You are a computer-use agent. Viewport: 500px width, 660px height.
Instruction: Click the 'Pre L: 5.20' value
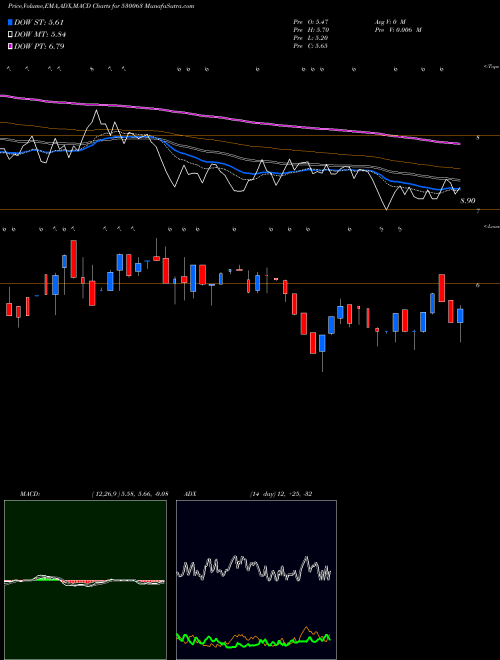coord(311,38)
